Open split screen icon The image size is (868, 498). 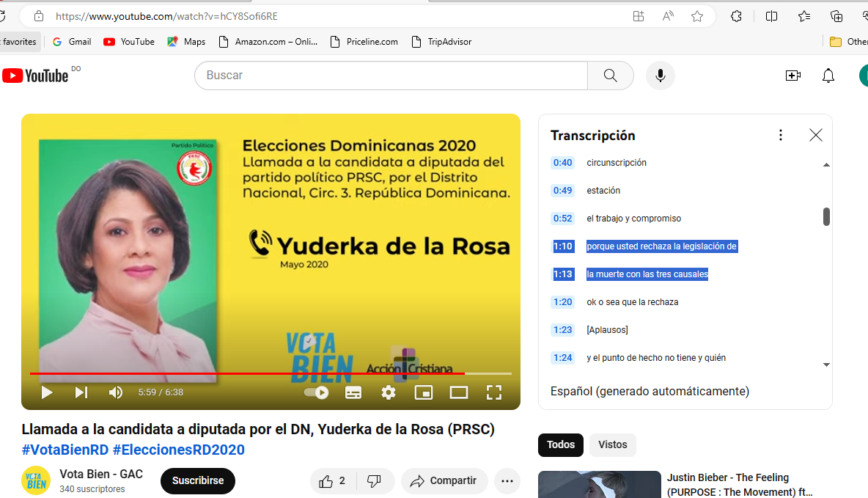(771, 16)
